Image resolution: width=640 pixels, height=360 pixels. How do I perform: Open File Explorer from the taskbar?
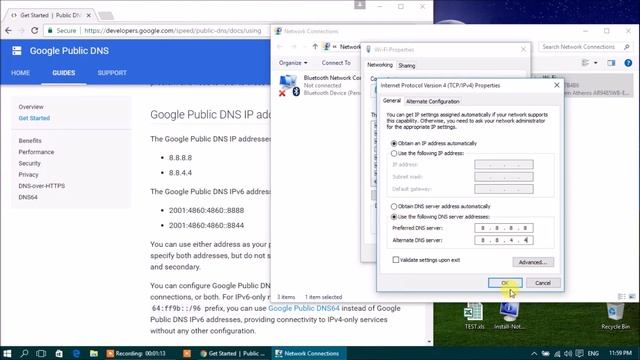94,353
